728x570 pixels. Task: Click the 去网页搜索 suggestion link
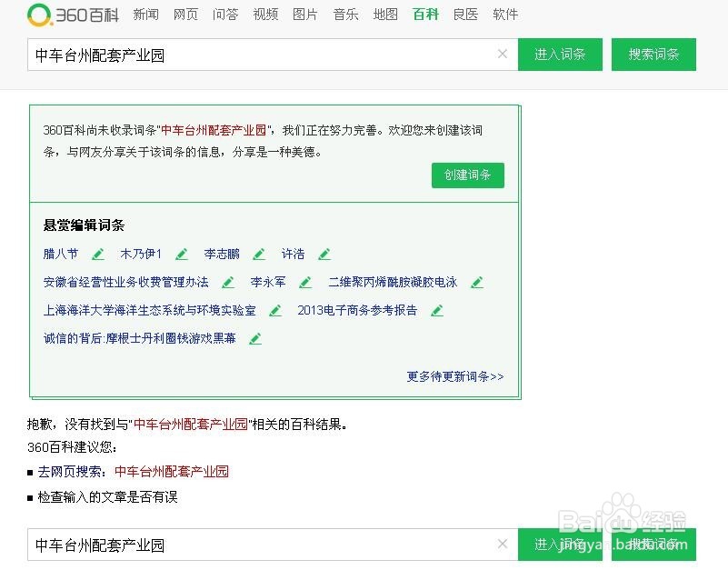[72, 472]
